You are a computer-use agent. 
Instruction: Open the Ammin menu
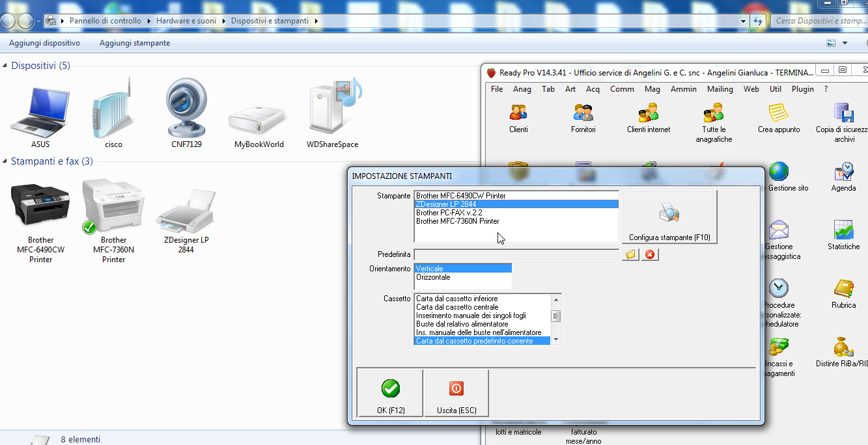tap(684, 89)
